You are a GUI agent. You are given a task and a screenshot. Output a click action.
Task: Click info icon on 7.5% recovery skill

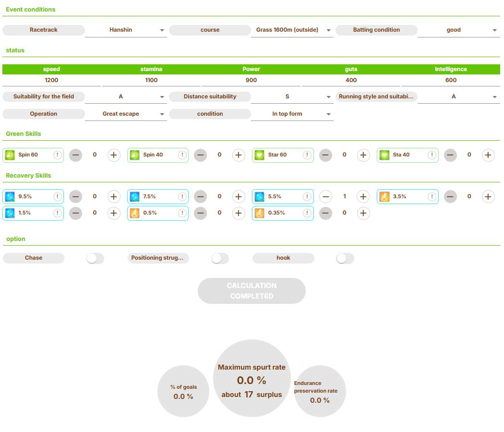coord(182,196)
